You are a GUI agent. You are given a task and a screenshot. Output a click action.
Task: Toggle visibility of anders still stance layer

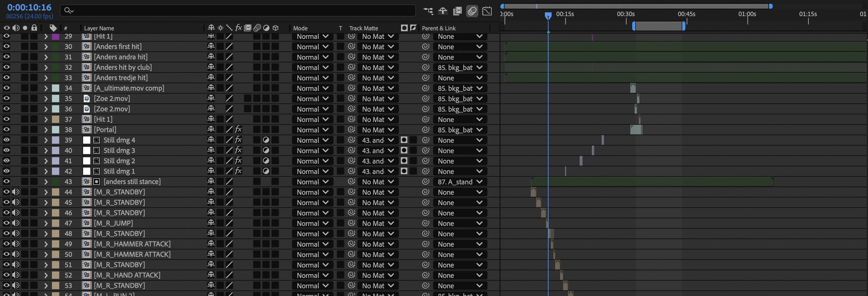coord(7,182)
